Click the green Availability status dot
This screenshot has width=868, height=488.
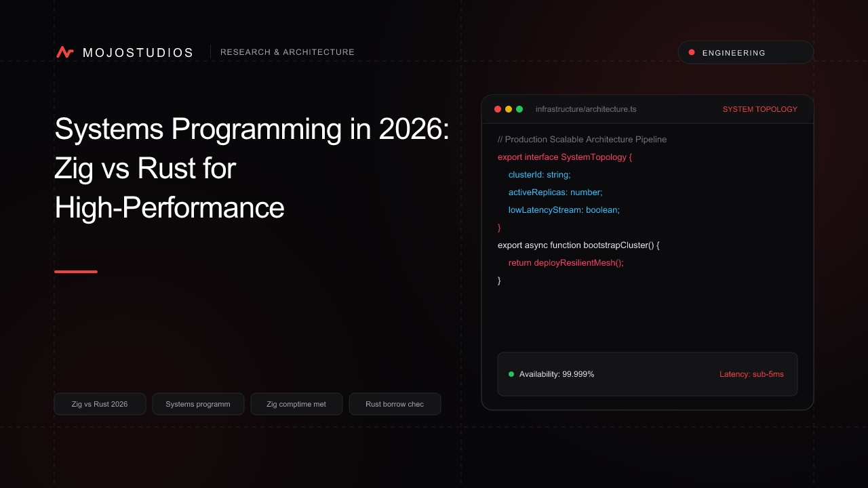click(511, 374)
